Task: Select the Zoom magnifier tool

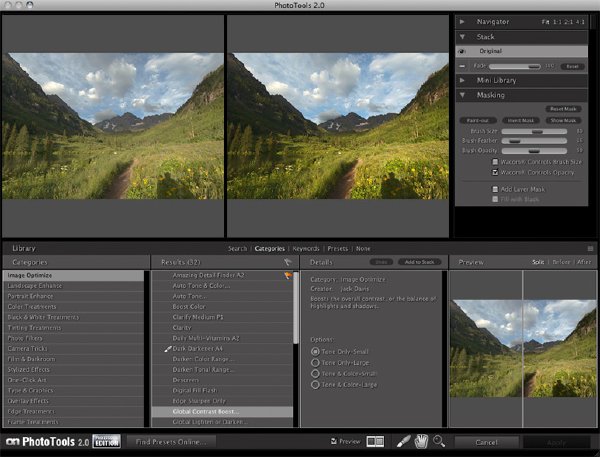Action: [x=439, y=441]
